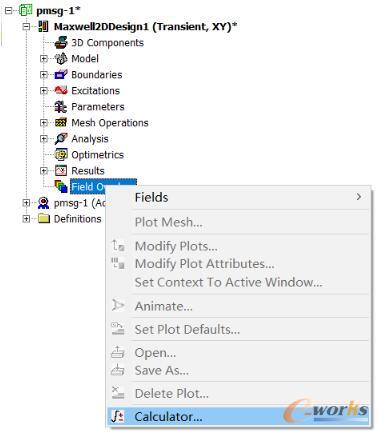Expand the Model tree node

tap(44, 59)
